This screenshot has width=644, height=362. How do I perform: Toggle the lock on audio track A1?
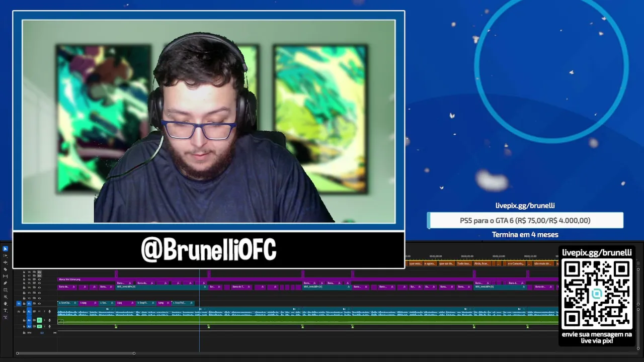click(x=24, y=312)
